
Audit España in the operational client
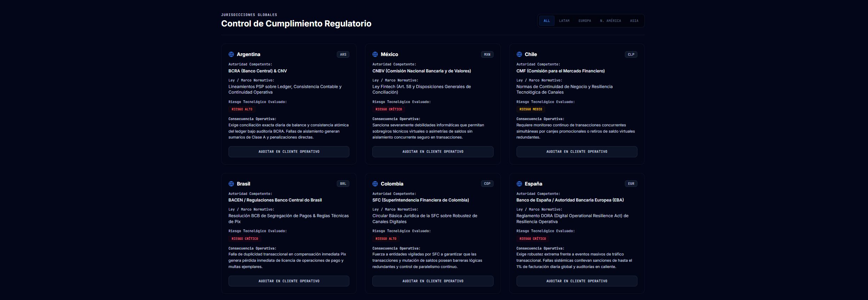tap(577, 281)
